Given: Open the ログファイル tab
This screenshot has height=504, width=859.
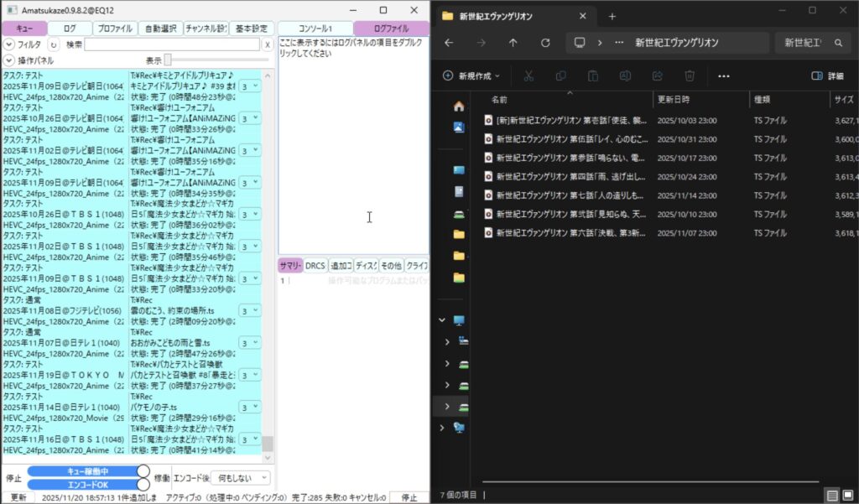Looking at the screenshot, I should (x=391, y=29).
